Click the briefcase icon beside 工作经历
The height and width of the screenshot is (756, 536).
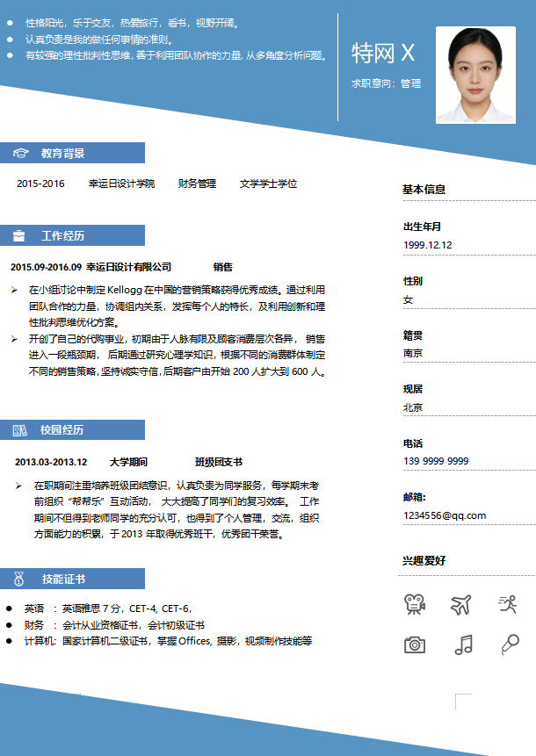[x=18, y=236]
